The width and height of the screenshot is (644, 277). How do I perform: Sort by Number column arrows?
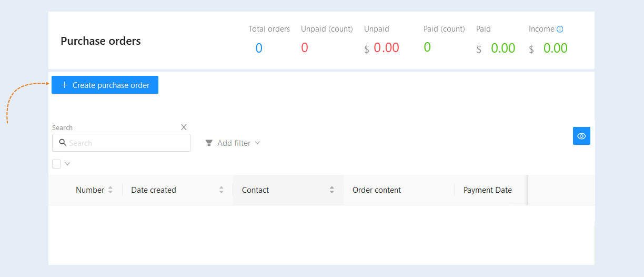pos(110,190)
